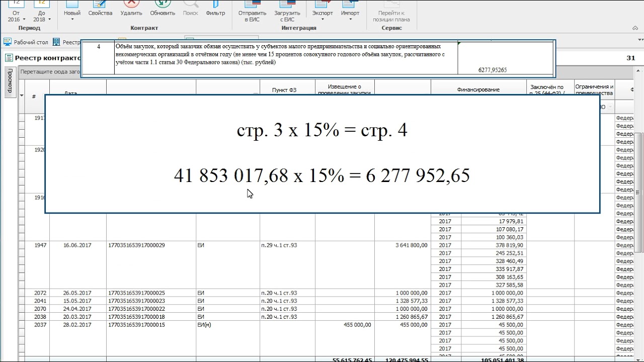This screenshot has height=362, width=644.
Task: Click the Финансирование column header
Action: pos(478,89)
